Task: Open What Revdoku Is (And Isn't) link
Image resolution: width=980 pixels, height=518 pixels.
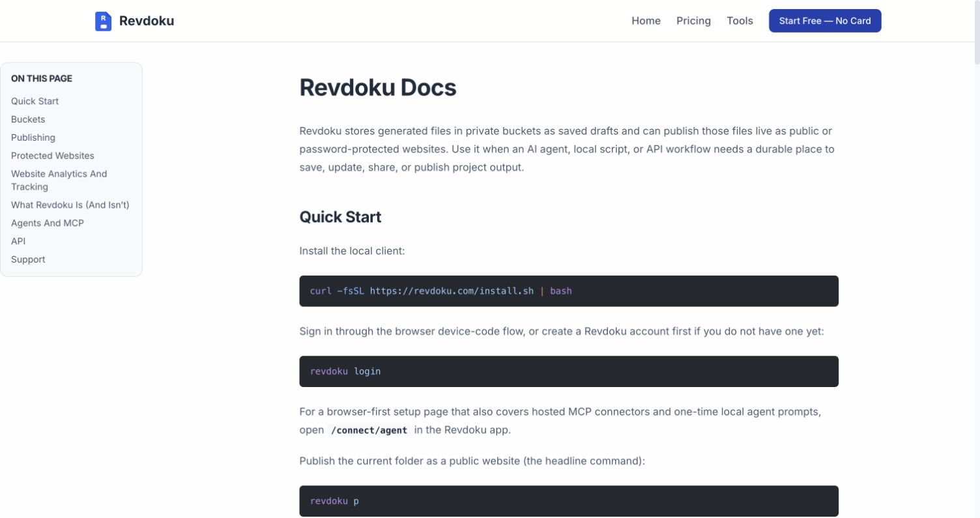Action: coord(70,205)
